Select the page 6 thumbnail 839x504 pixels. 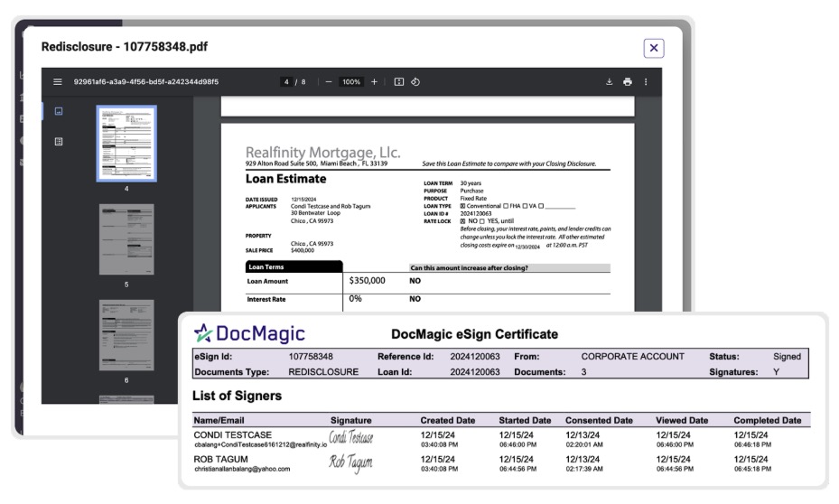coord(126,335)
